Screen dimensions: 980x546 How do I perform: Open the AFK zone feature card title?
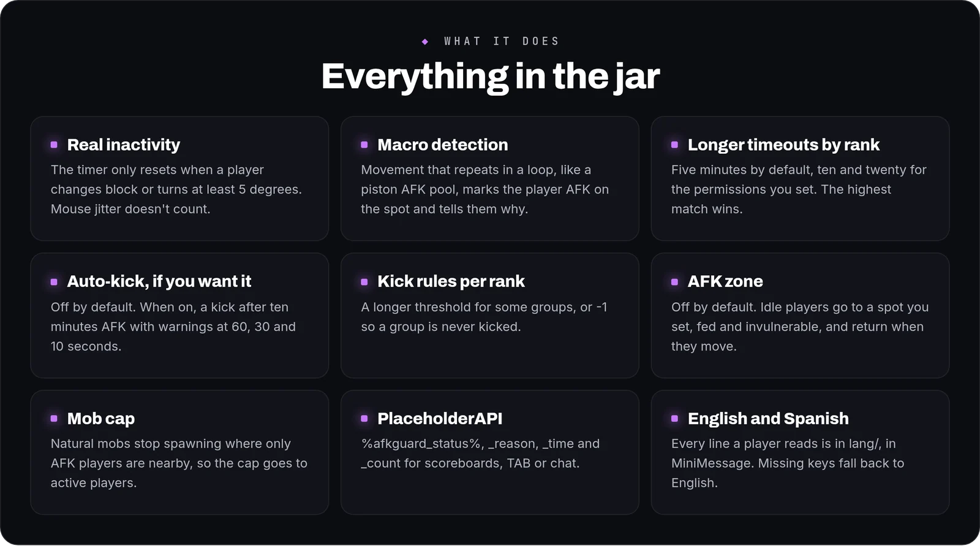725,282
